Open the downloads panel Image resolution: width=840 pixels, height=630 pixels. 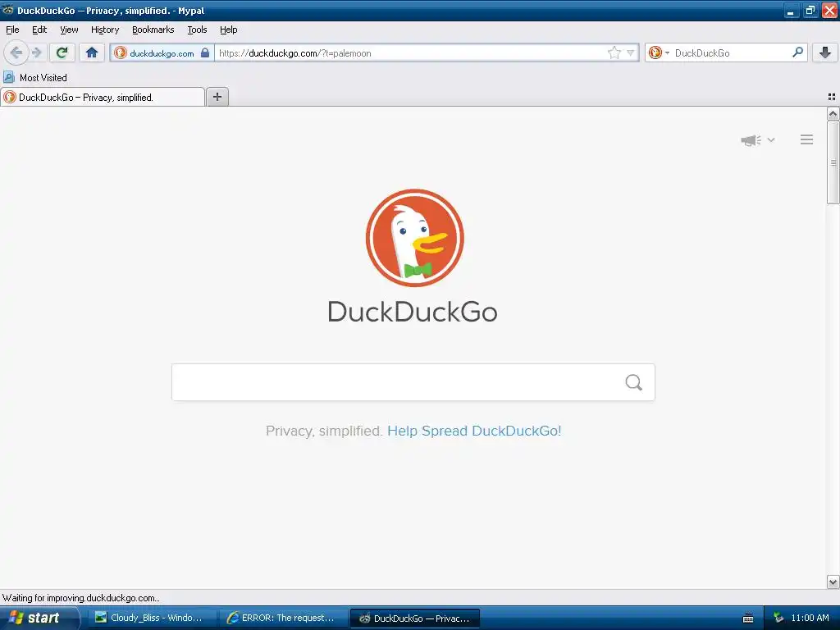coord(825,52)
